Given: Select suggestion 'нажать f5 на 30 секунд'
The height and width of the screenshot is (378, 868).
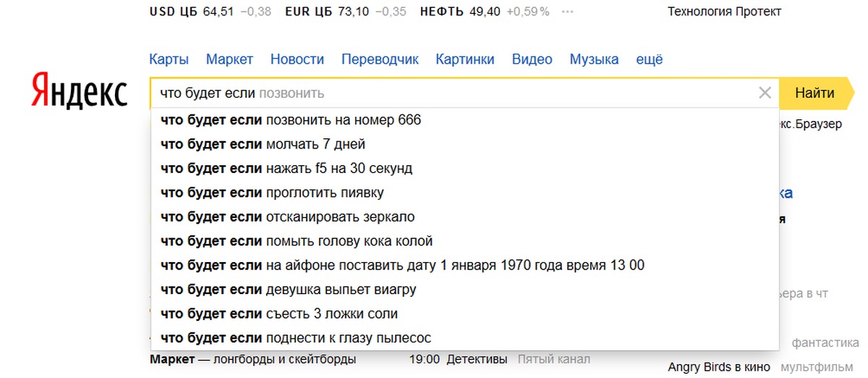Looking at the screenshot, I should (x=464, y=169).
